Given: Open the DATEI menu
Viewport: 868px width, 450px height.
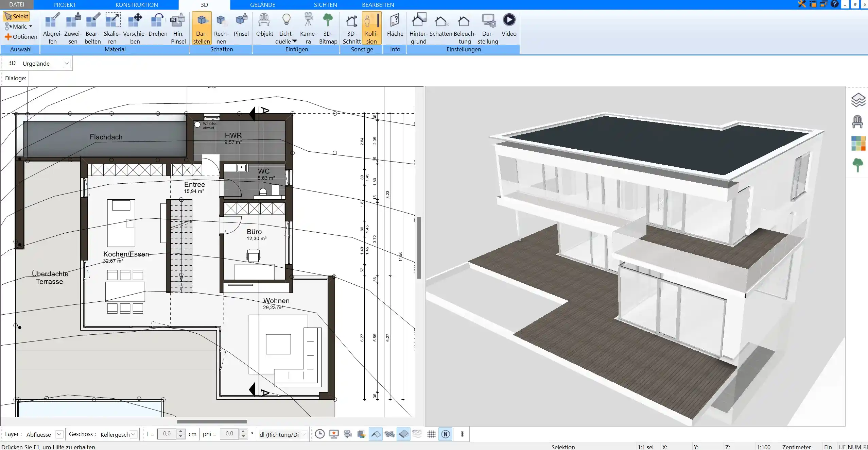Looking at the screenshot, I should point(17,4).
